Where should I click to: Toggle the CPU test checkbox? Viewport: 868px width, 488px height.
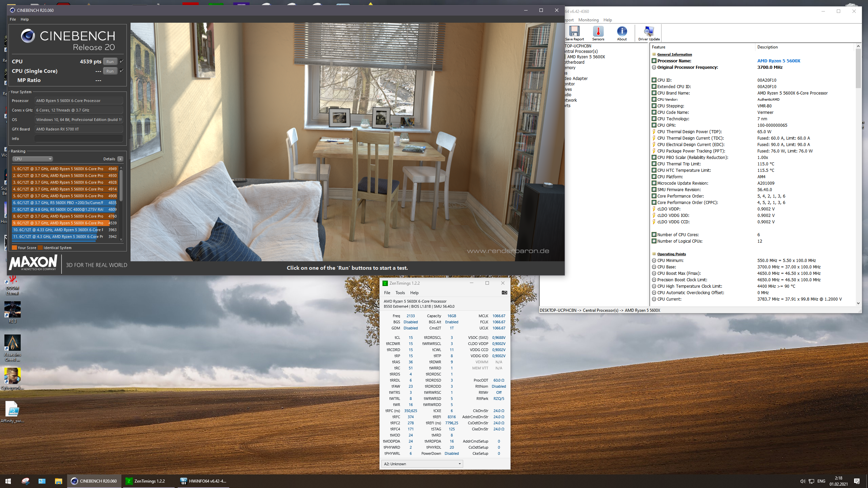pos(122,61)
